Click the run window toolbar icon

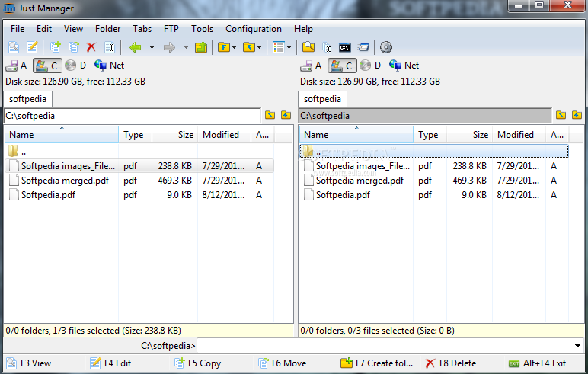pyautogui.click(x=363, y=47)
